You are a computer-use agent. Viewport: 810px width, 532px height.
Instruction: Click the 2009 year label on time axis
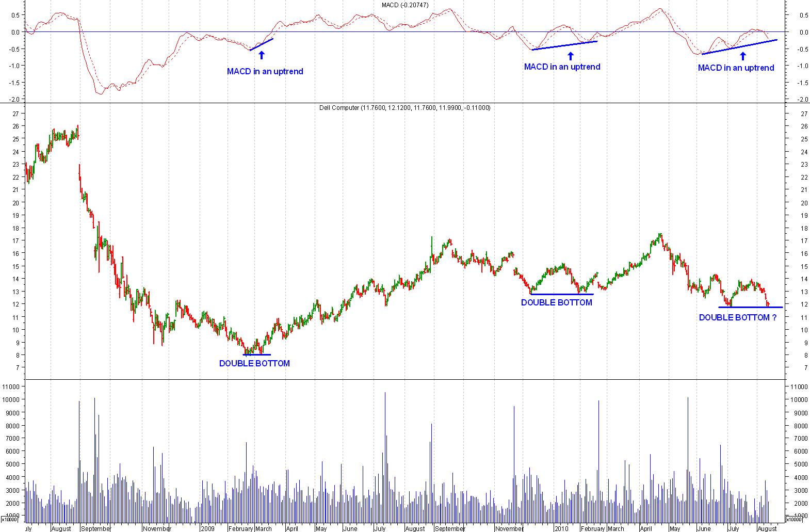pyautogui.click(x=207, y=528)
